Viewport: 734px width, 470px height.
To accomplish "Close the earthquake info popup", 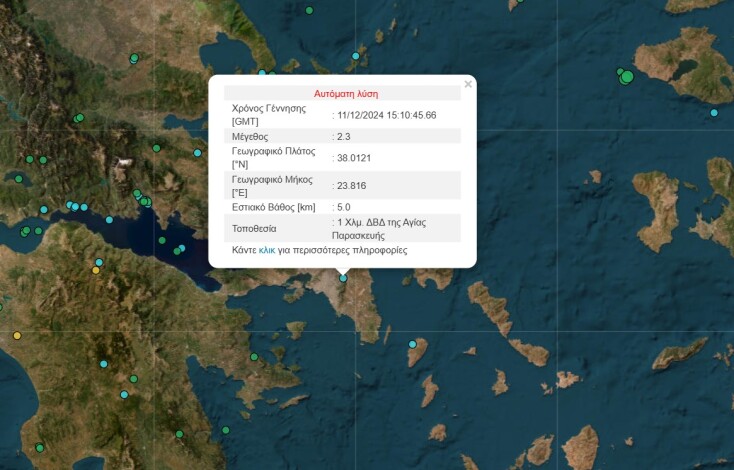I will tap(467, 85).
